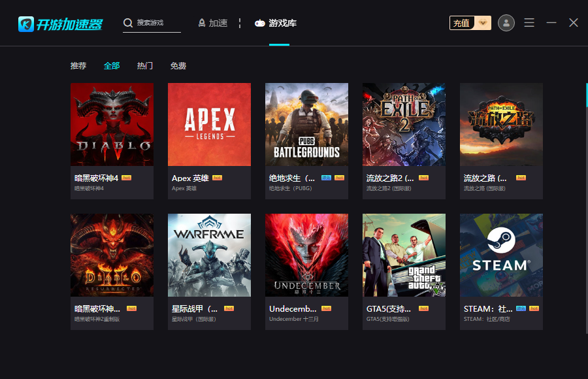Choose the Warframe game cover
The image size is (588, 379).
pos(209,255)
